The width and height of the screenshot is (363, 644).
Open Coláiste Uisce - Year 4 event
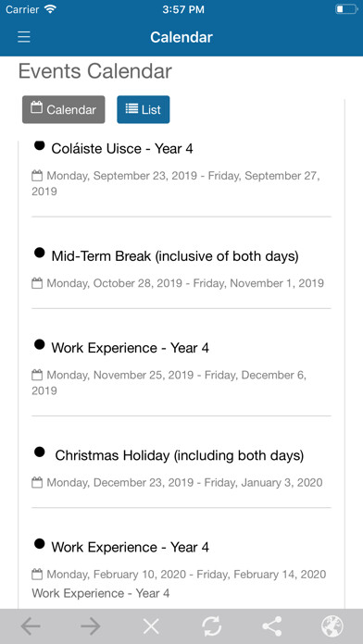pyautogui.click(x=122, y=149)
